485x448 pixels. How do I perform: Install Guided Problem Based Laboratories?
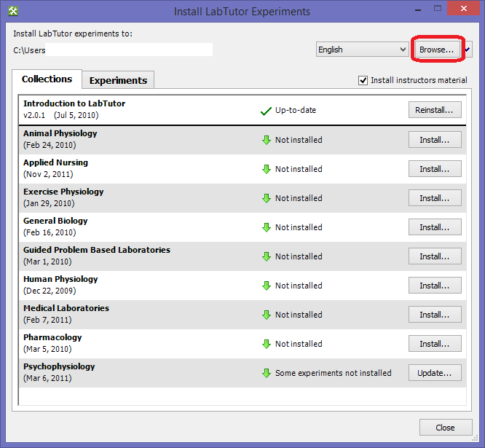[x=434, y=256]
